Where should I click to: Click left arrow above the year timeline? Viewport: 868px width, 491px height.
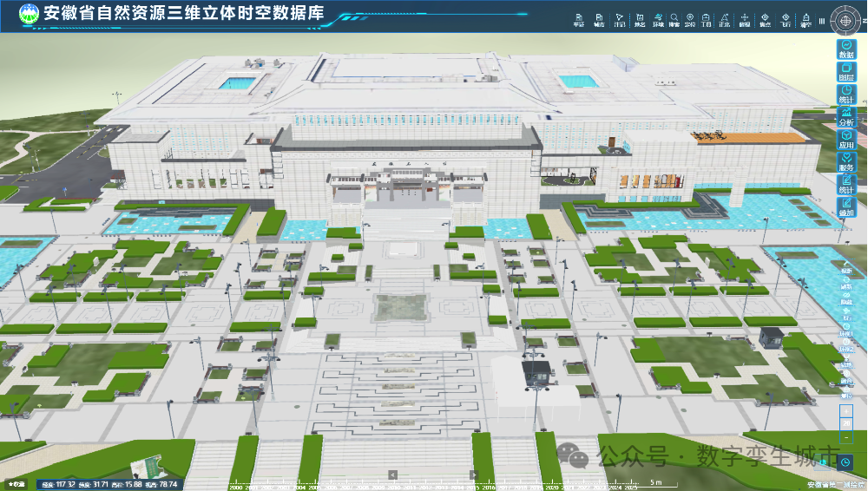point(393,475)
